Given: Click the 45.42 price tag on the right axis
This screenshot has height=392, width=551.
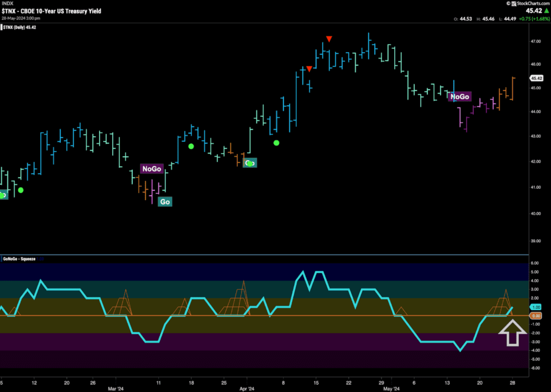Looking at the screenshot, I should (x=536, y=78).
